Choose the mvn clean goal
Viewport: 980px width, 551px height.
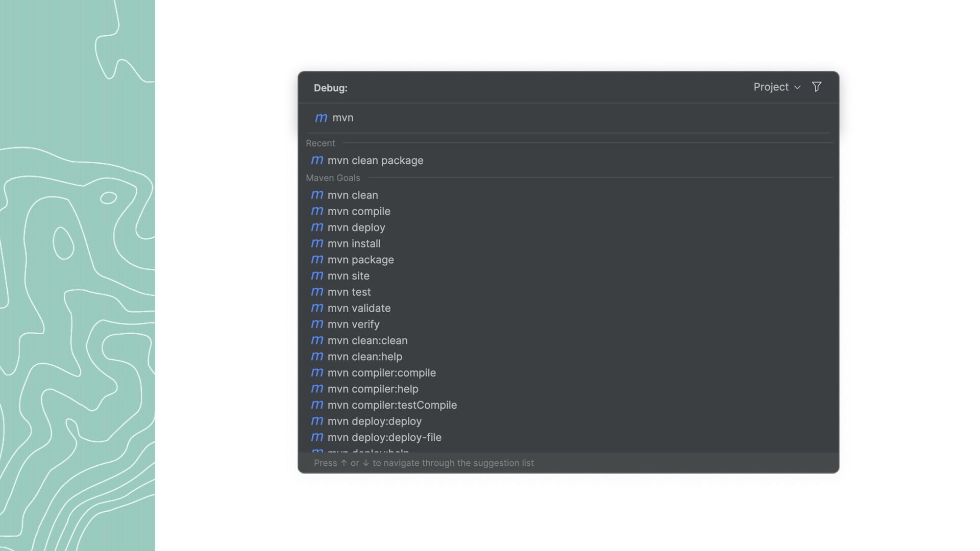pos(353,195)
